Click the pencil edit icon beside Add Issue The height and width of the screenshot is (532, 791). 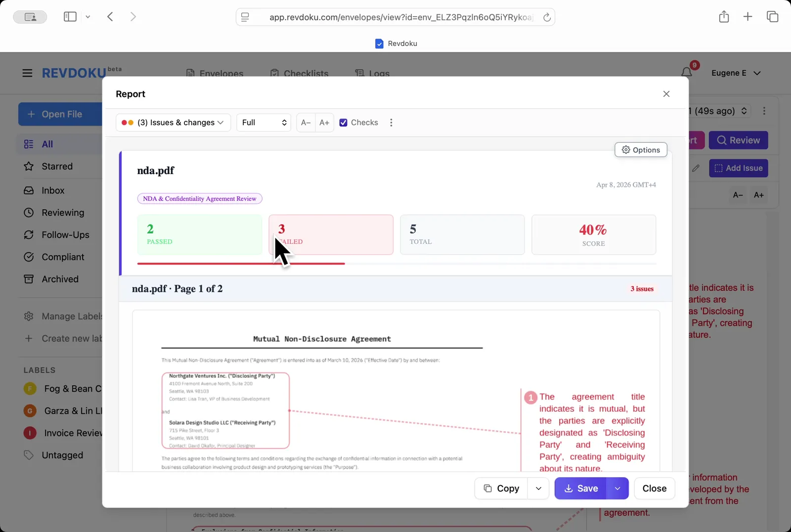697,168
